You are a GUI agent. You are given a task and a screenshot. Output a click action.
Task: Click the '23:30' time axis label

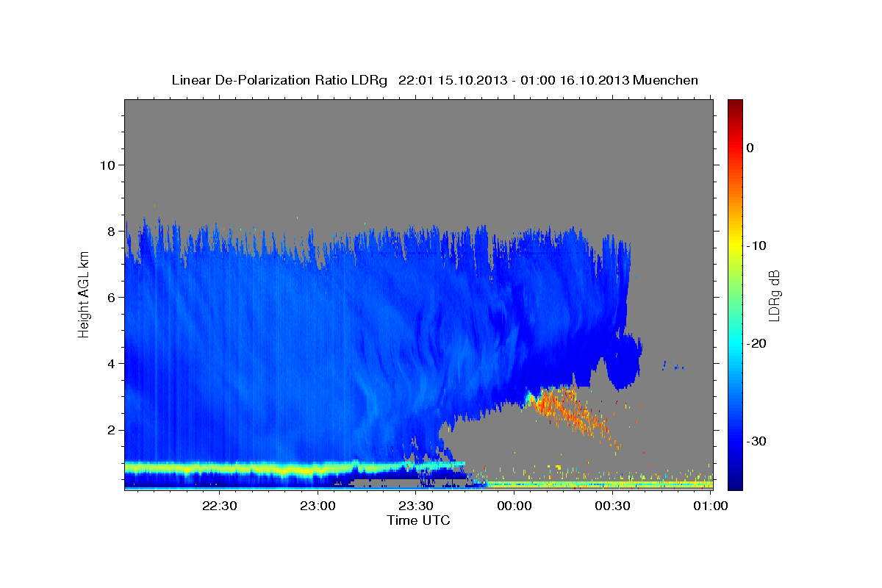pos(416,506)
